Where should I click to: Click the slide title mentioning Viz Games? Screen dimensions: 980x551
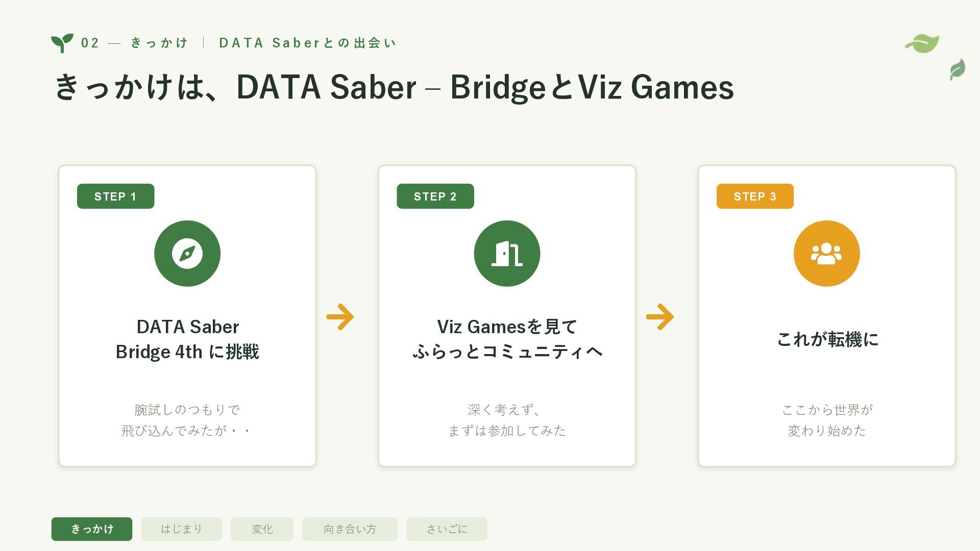394,87
